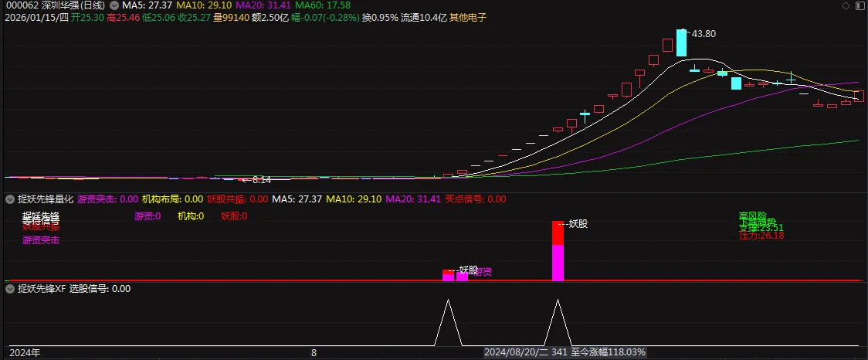Click the 低25.06 low price value
The image size is (868, 360).
(x=158, y=17)
